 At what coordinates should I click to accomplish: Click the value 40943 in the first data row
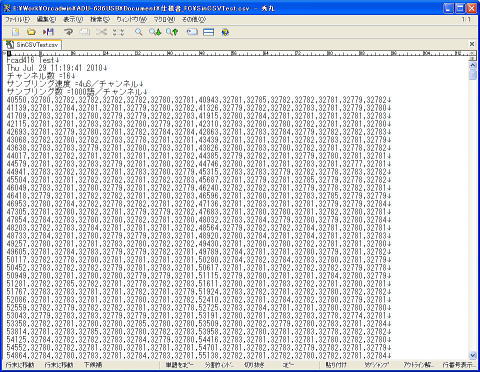[x=209, y=100]
